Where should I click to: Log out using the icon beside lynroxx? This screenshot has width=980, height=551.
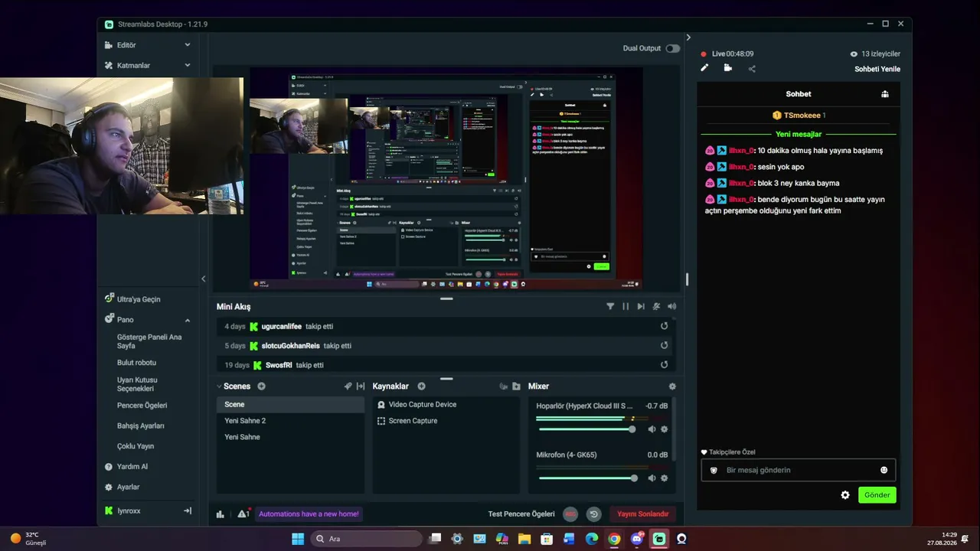188,510
